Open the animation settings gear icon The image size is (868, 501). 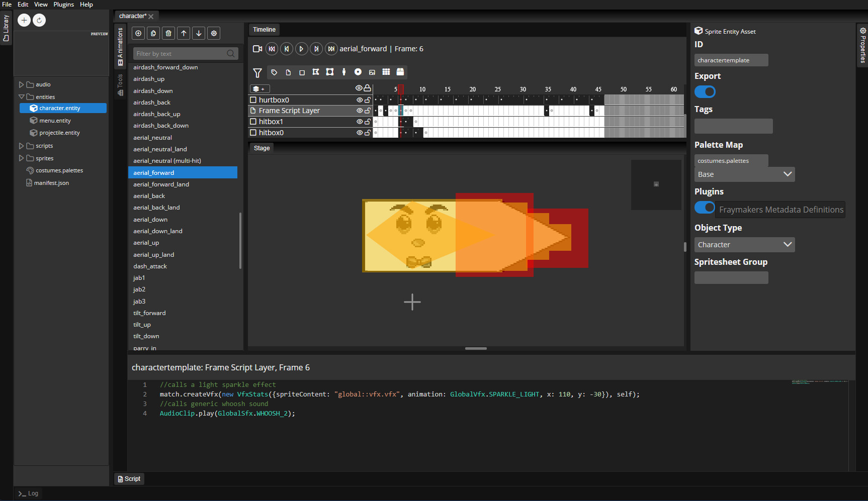pos(214,33)
